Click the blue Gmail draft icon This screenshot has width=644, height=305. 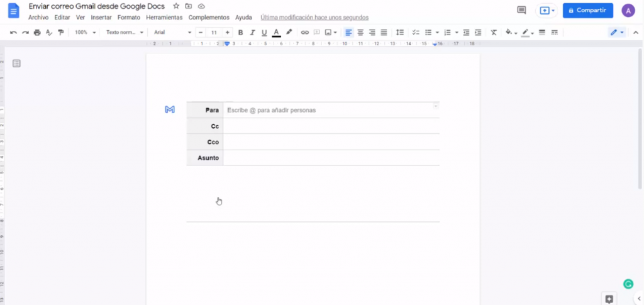(170, 109)
